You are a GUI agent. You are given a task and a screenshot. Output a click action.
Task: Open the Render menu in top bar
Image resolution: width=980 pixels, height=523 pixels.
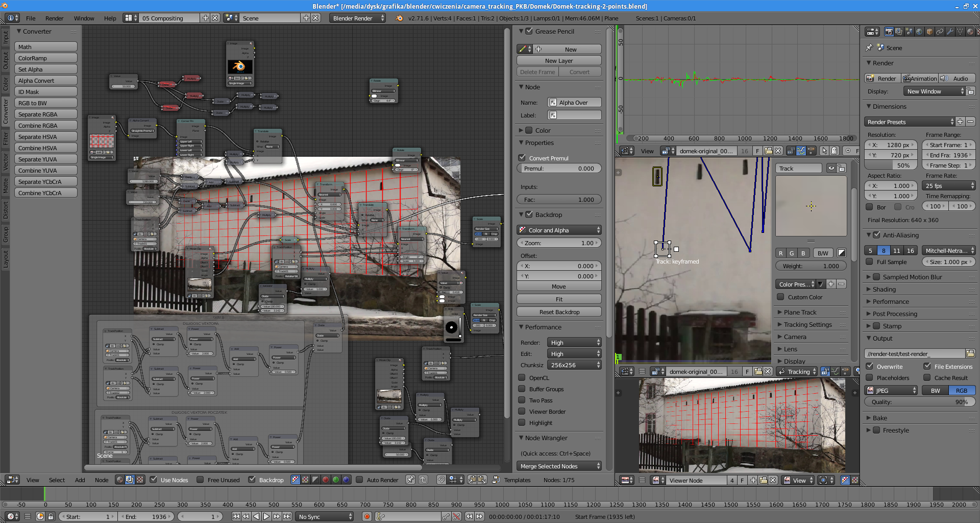54,18
